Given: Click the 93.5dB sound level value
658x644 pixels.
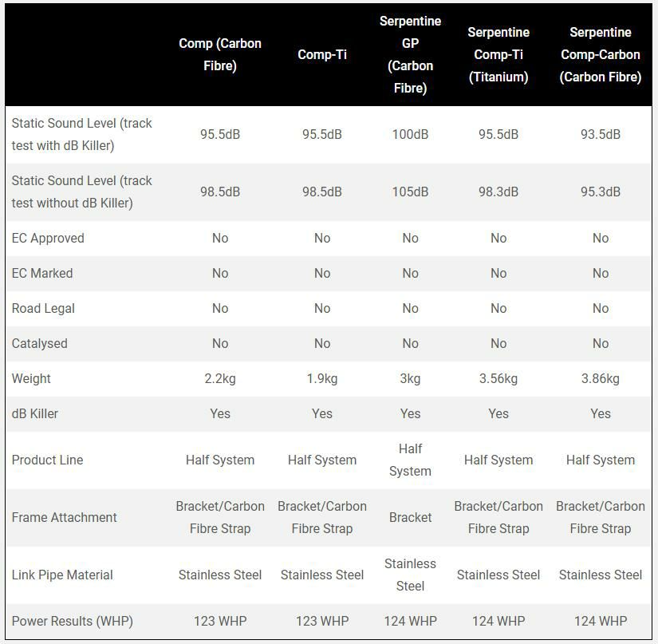Looking at the screenshot, I should point(601,134).
